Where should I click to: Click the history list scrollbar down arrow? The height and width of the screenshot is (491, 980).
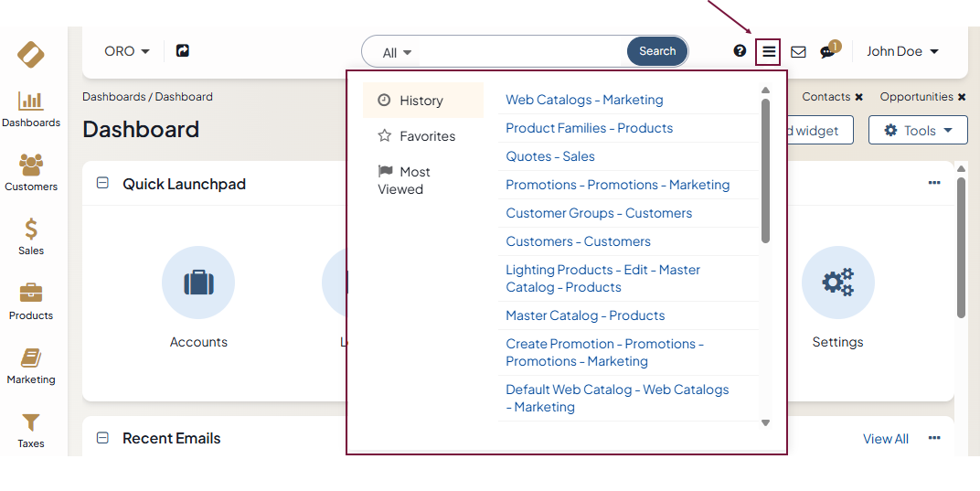[x=765, y=422]
